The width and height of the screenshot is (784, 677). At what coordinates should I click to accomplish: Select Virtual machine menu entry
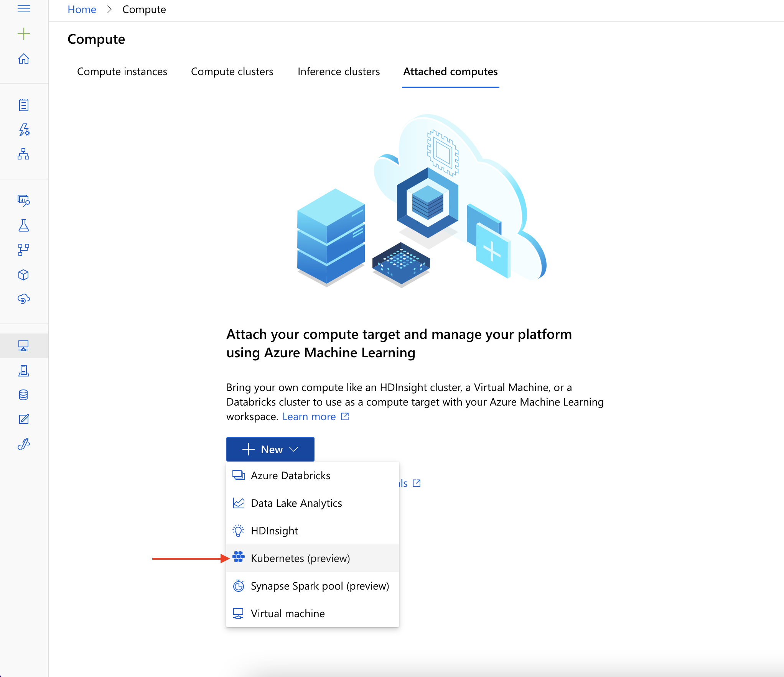point(313,613)
